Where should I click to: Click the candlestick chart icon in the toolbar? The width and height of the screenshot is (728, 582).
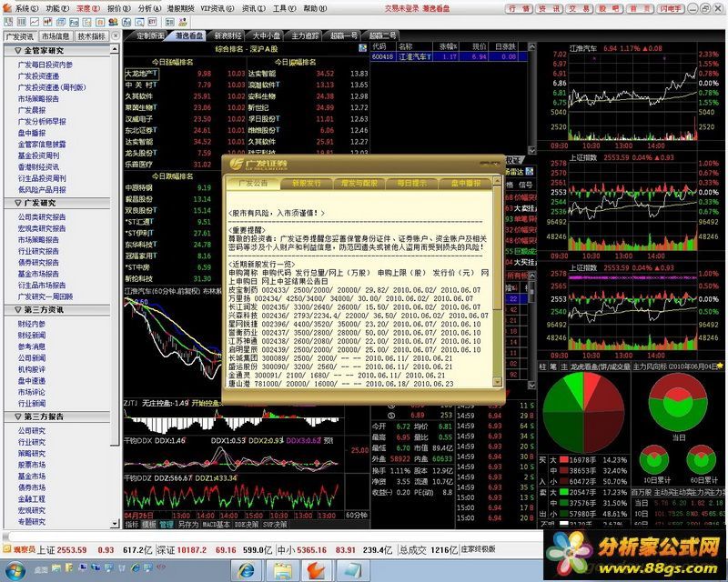coord(47,22)
